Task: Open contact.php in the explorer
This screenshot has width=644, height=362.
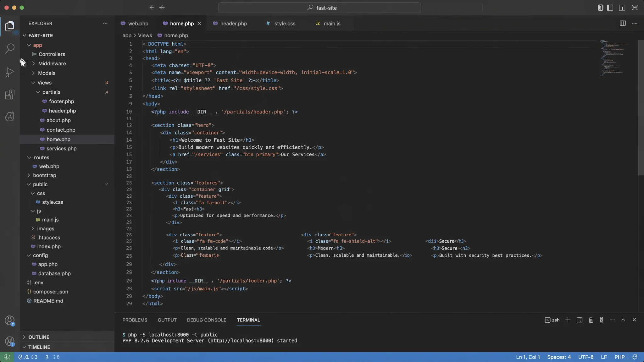Action: click(x=61, y=130)
